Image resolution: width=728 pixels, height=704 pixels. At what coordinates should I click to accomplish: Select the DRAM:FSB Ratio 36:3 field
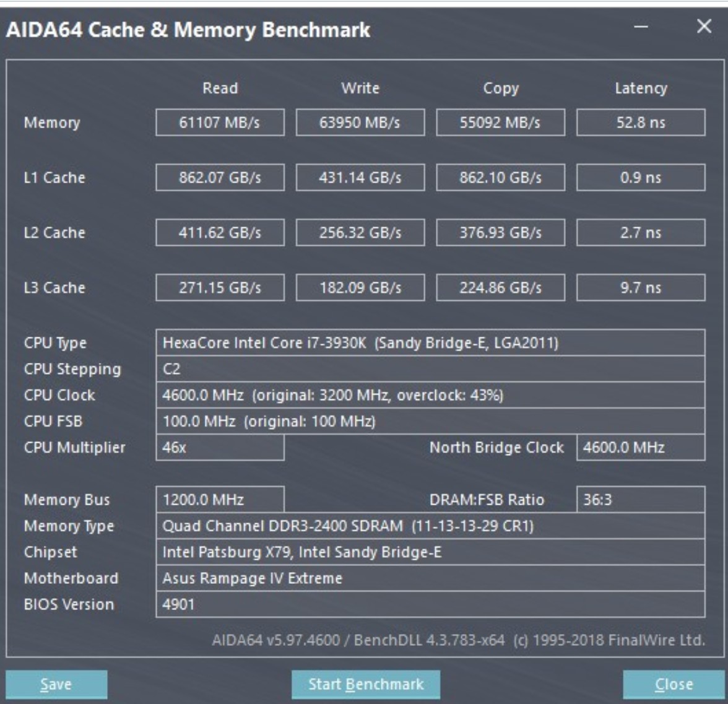tap(641, 500)
